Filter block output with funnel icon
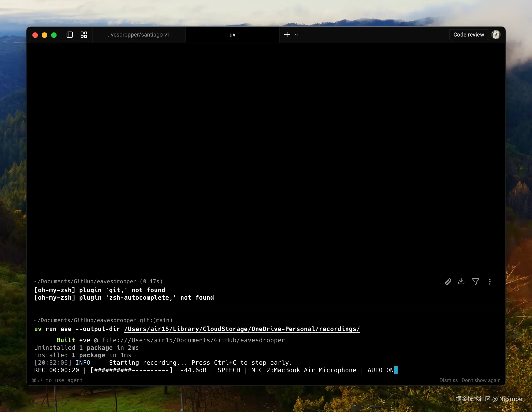Image resolution: width=532 pixels, height=412 pixels. [x=476, y=282]
